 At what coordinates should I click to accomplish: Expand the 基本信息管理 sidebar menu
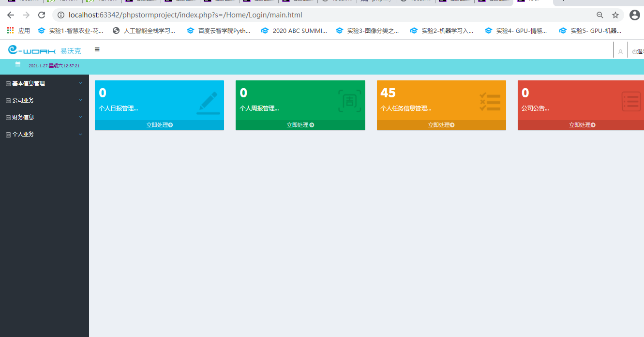click(44, 83)
